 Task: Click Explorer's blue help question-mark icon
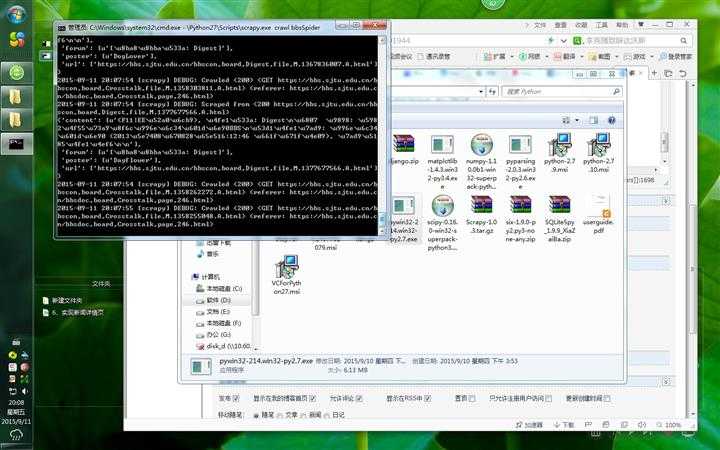click(x=612, y=120)
